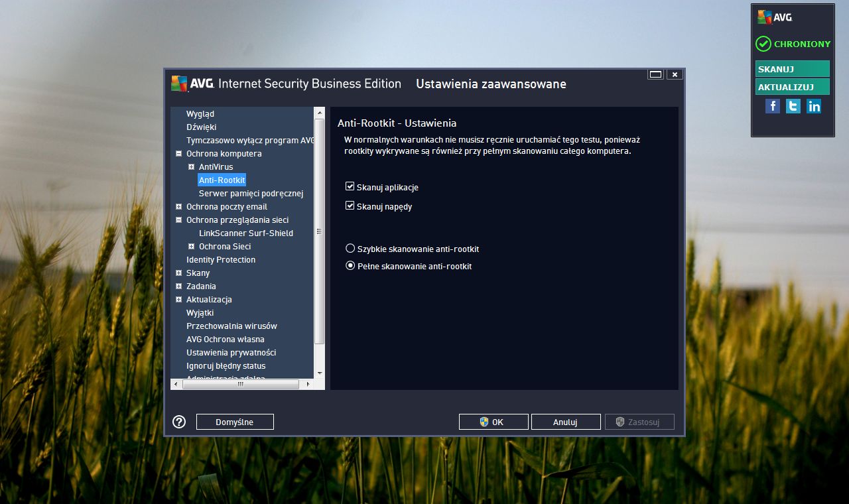
Task: Select Szybkie skanowanie anti-rootkit radio
Action: coord(351,249)
